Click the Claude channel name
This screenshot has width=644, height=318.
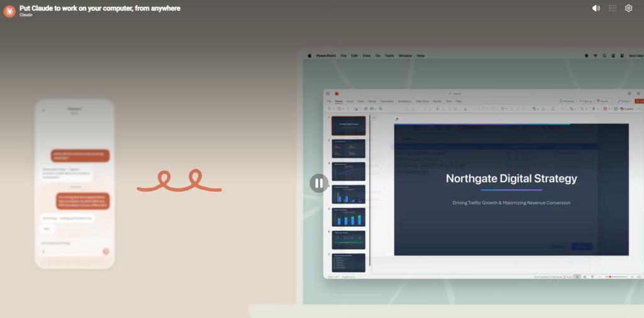click(x=26, y=15)
